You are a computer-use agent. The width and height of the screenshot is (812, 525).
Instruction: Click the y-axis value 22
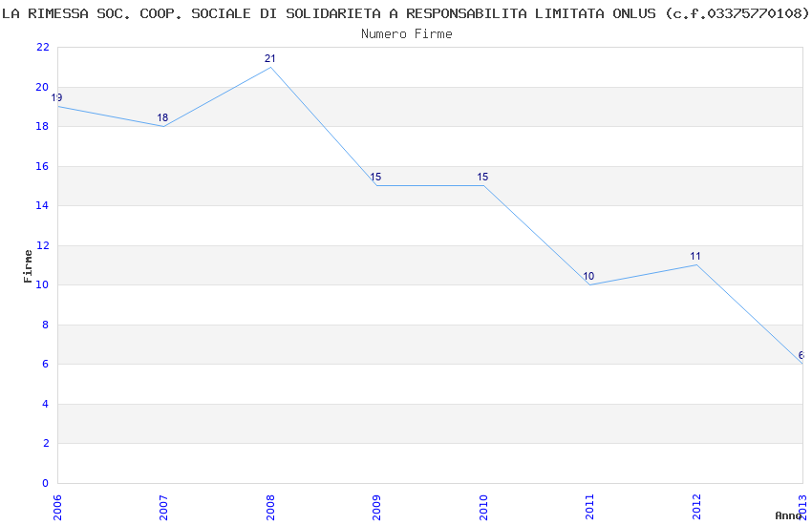[x=42, y=47]
